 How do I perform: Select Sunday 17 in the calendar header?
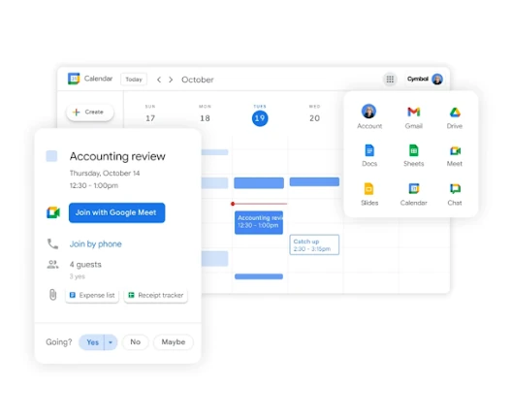[x=150, y=114]
